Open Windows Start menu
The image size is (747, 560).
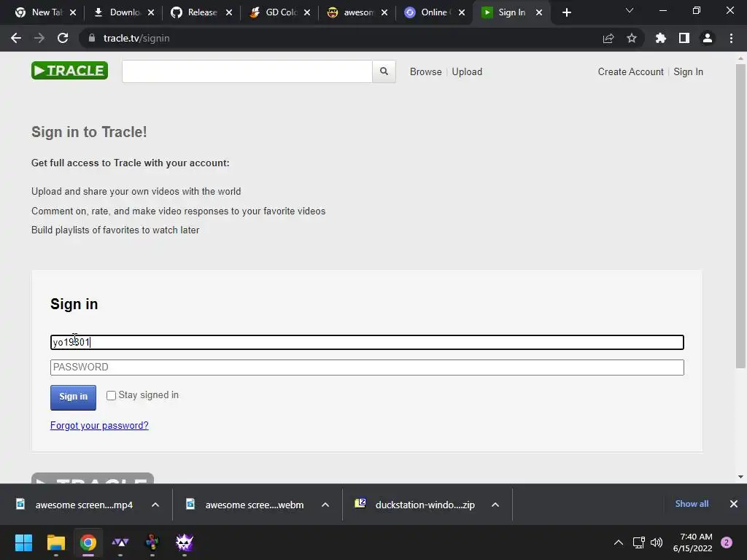click(x=23, y=542)
